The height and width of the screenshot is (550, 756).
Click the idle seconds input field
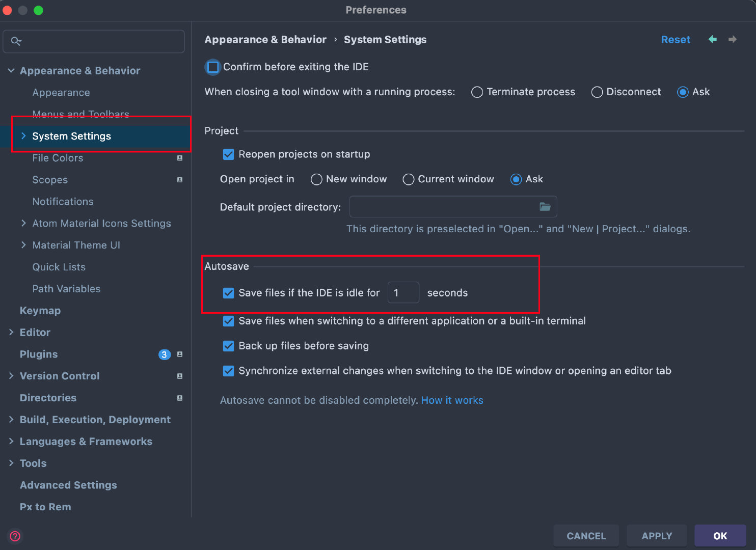pyautogui.click(x=403, y=293)
